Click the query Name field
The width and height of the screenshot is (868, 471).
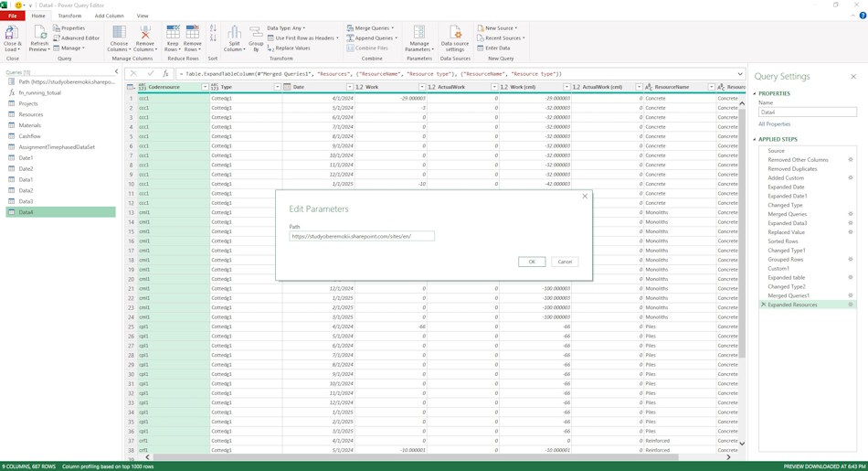coord(807,112)
